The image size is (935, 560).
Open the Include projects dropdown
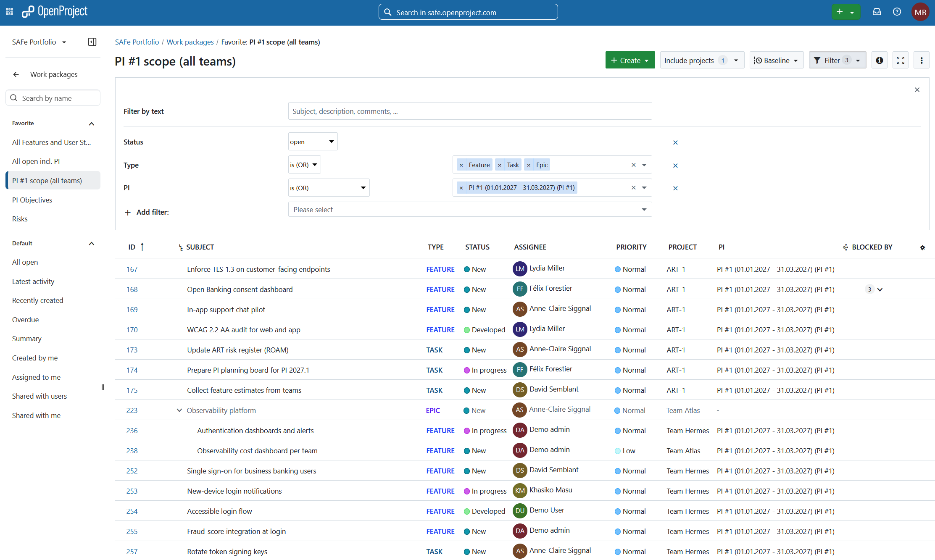point(702,60)
